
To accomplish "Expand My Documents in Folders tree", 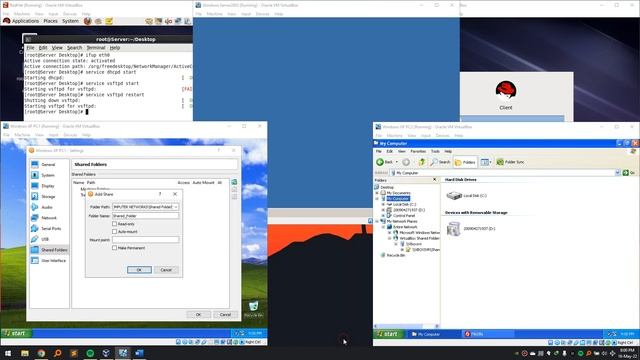I will point(377,193).
